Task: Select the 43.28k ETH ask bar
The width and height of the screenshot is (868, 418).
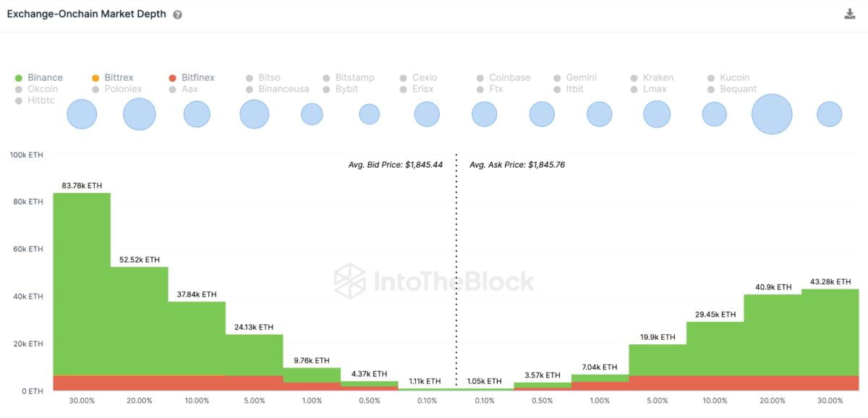Action: pyautogui.click(x=830, y=333)
